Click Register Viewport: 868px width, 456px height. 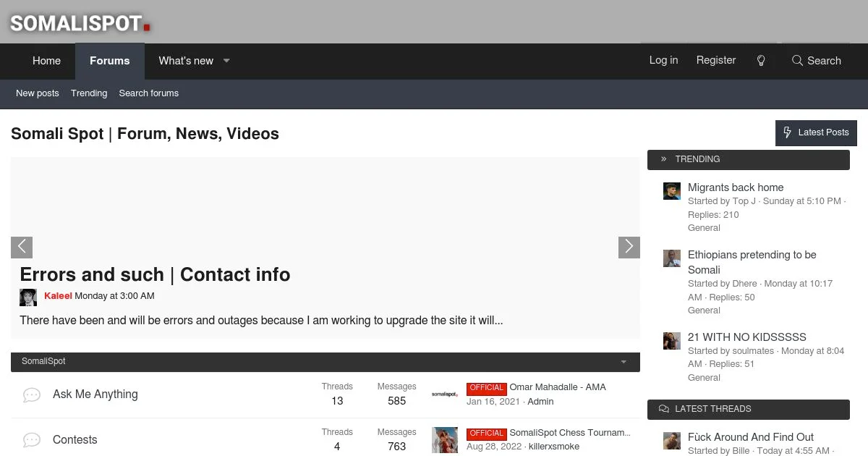click(716, 60)
